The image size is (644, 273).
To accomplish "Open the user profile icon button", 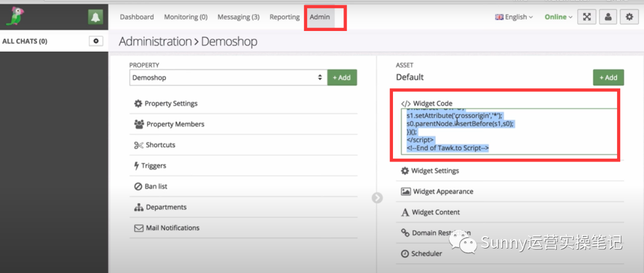I will point(608,17).
